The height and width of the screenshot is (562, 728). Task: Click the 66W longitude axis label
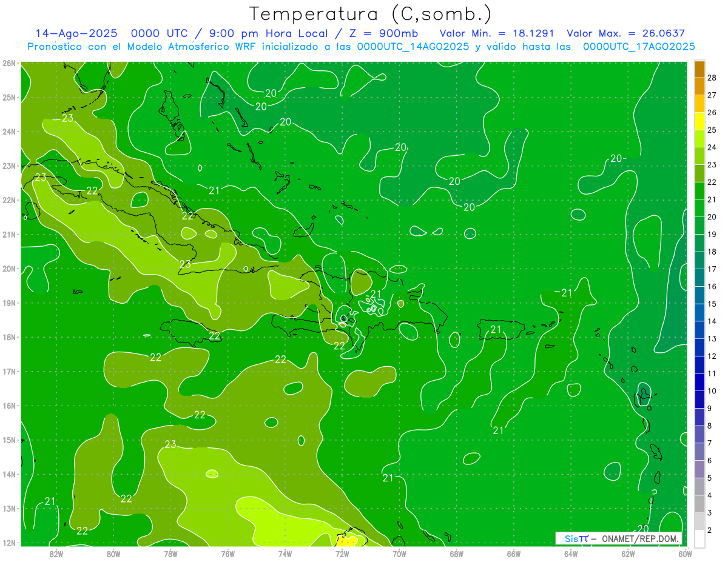pyautogui.click(x=514, y=554)
